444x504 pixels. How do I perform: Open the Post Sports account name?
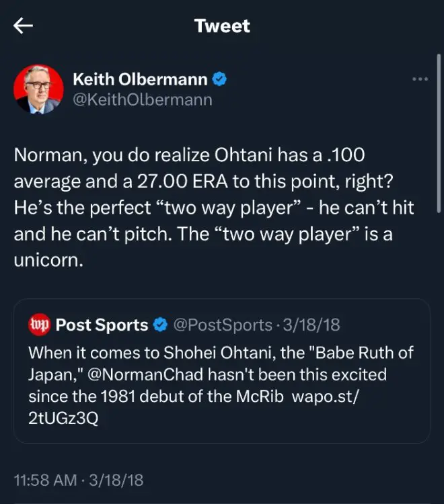[x=102, y=325]
